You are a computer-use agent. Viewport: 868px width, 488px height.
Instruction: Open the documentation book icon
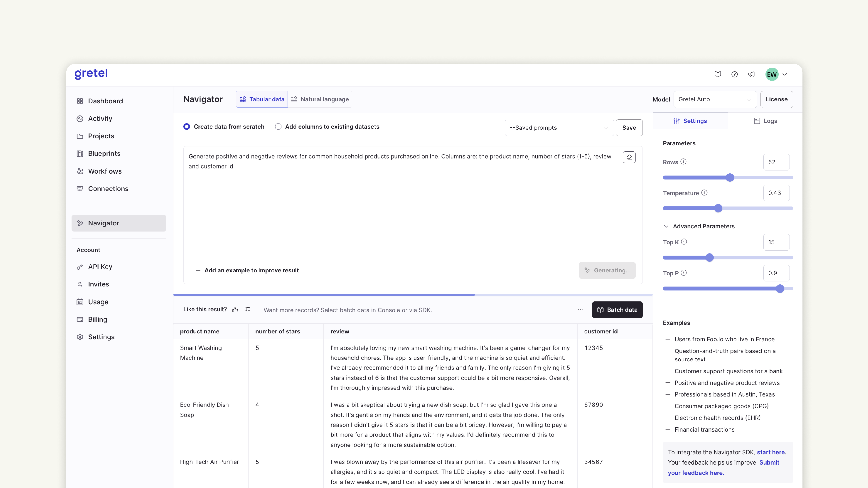[718, 74]
